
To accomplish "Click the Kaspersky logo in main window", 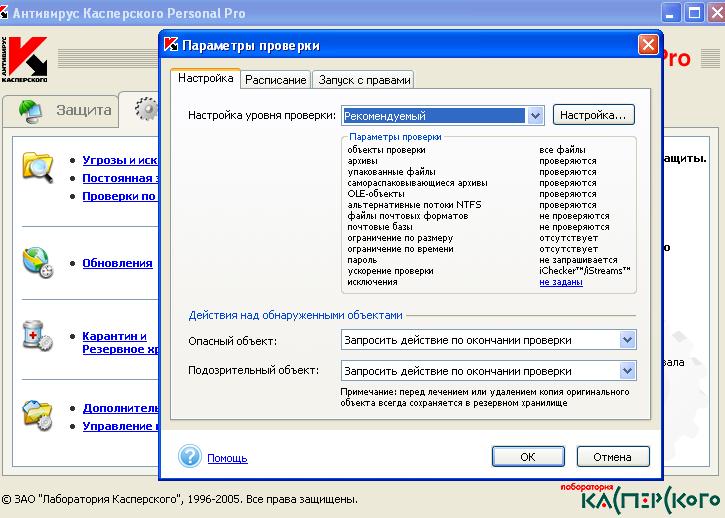I will [25, 59].
